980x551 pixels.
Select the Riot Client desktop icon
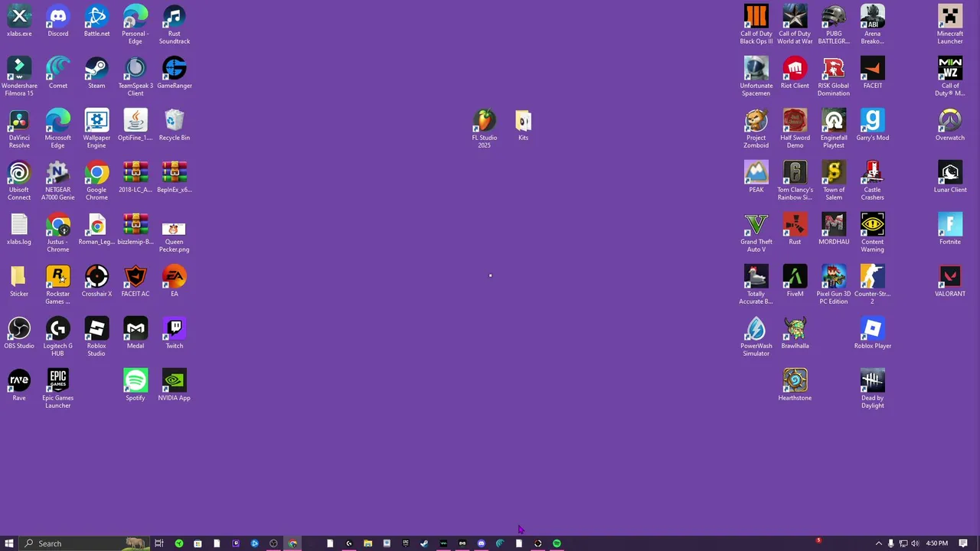pyautogui.click(x=795, y=73)
